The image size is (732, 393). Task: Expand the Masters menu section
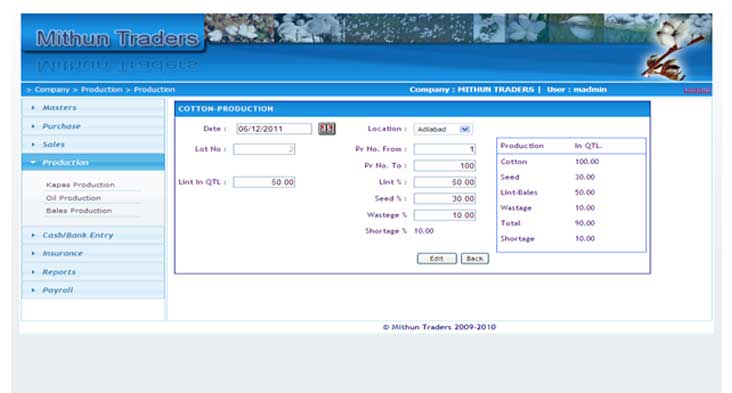coord(93,108)
